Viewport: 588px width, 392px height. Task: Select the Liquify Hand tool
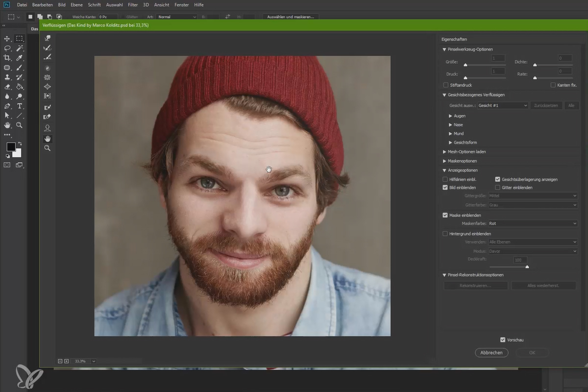[48, 139]
